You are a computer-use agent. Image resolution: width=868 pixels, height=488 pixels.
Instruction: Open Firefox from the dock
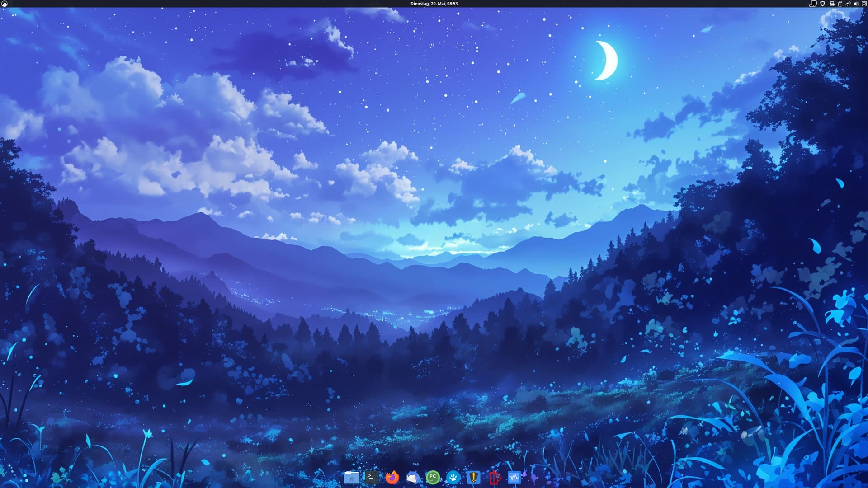[x=392, y=477]
